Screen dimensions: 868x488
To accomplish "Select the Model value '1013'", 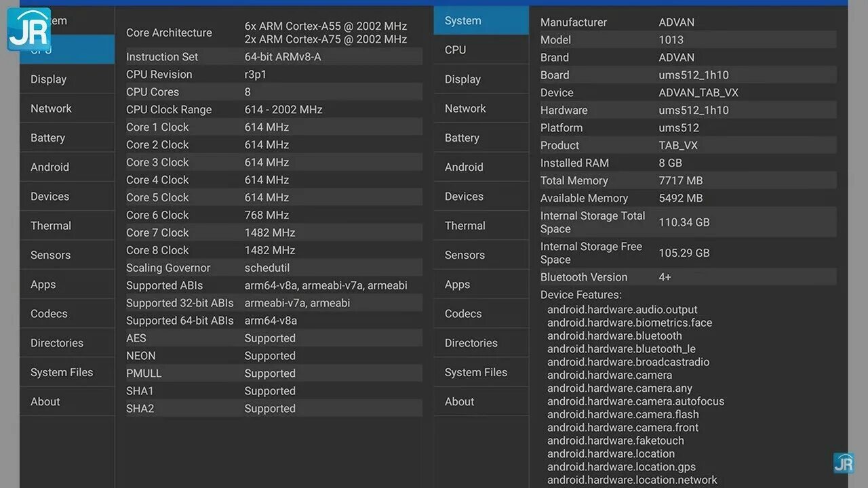I will point(671,40).
